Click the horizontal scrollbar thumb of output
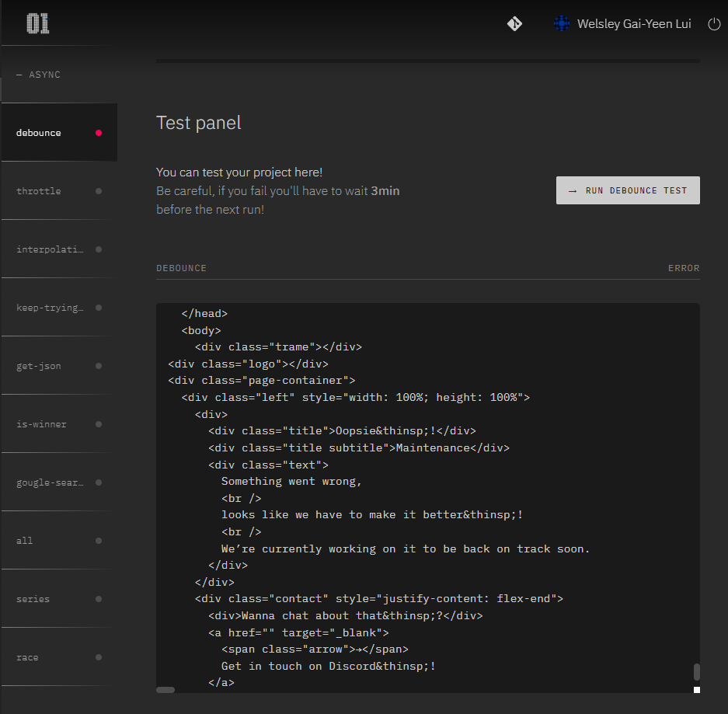 pos(165,690)
